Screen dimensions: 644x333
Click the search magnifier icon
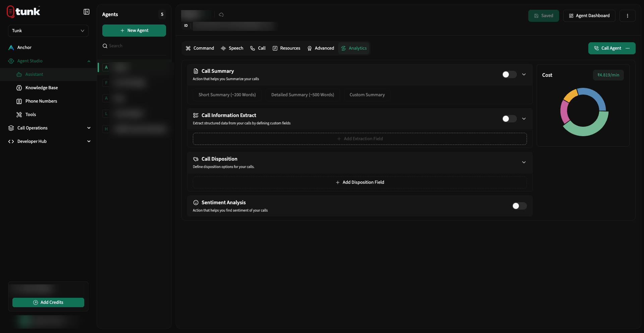[105, 46]
